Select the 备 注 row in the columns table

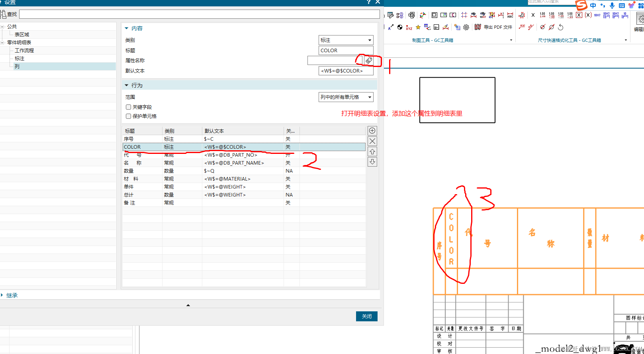point(244,203)
